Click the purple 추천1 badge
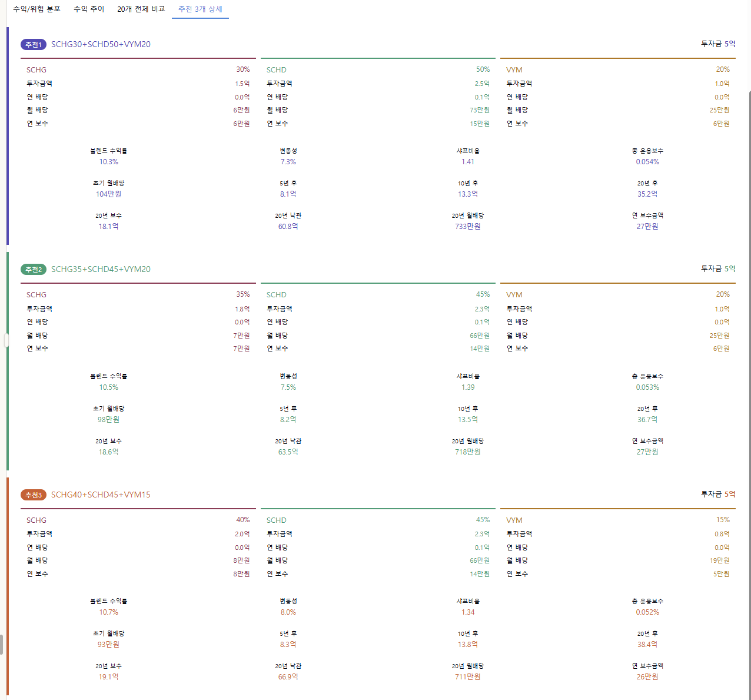 [x=34, y=45]
